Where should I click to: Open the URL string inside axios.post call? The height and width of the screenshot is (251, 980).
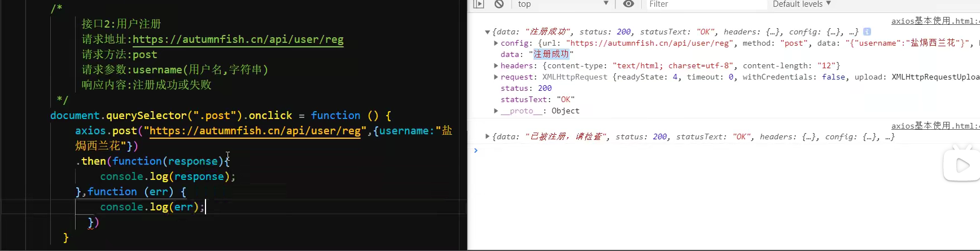coord(255,131)
